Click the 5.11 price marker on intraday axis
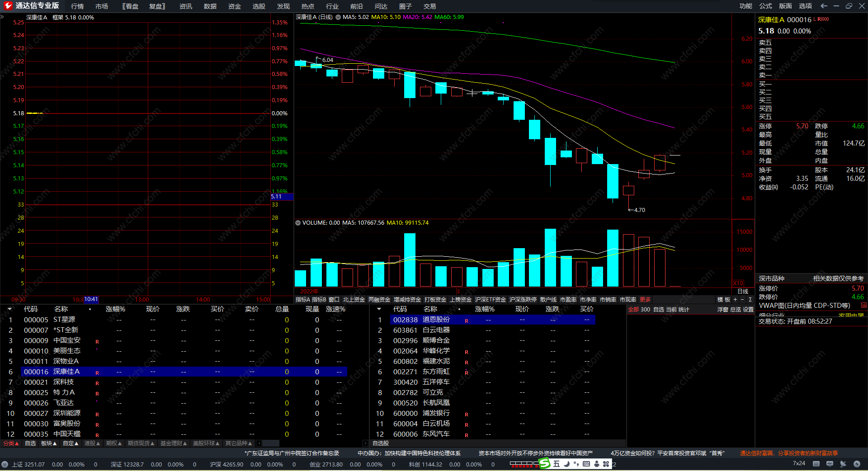 click(x=282, y=197)
